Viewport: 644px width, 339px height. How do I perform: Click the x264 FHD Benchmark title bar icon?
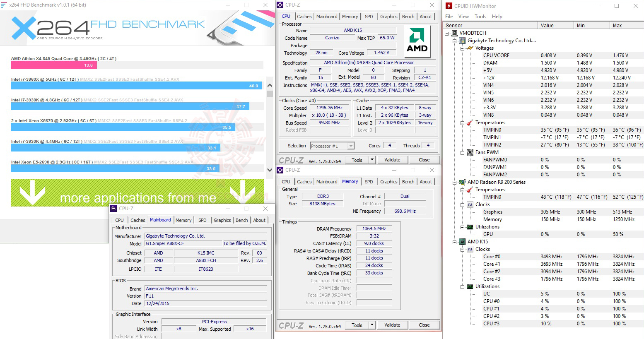4,5
